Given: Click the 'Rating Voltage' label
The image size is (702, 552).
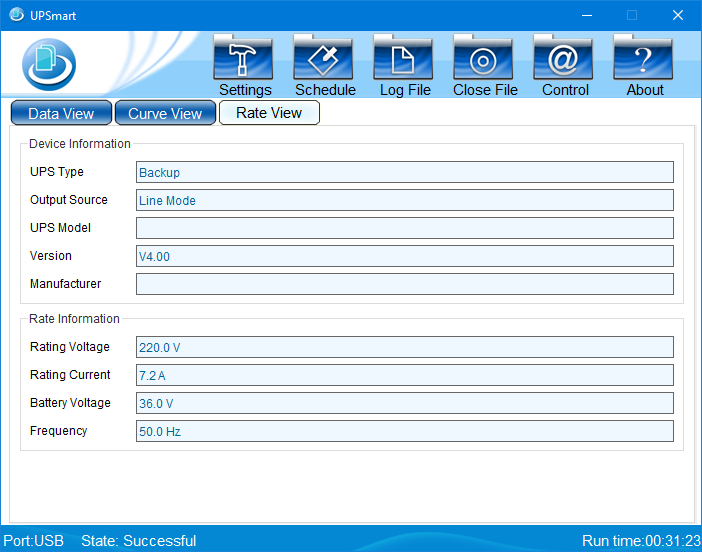Looking at the screenshot, I should point(69,347).
